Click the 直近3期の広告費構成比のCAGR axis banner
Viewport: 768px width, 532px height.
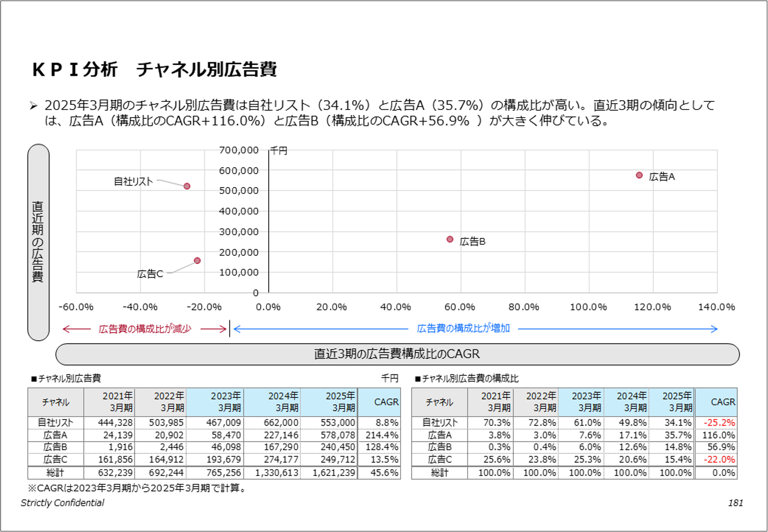(397, 354)
